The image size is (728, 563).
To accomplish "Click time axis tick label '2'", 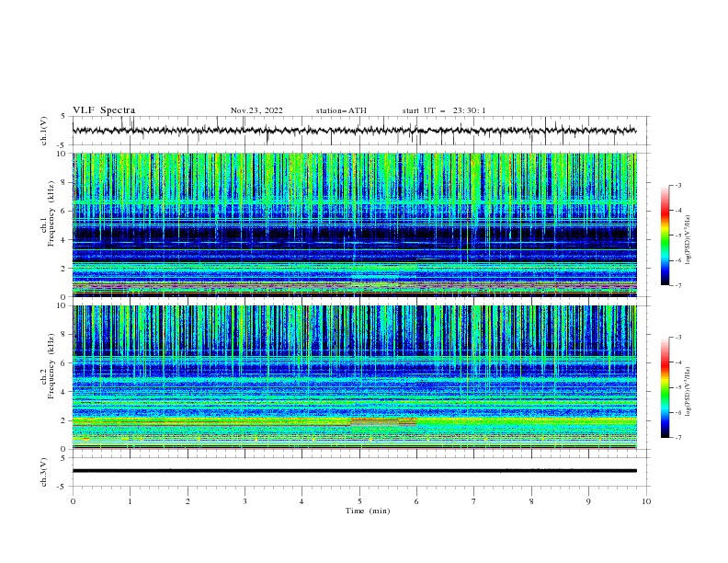I will pos(188,501).
